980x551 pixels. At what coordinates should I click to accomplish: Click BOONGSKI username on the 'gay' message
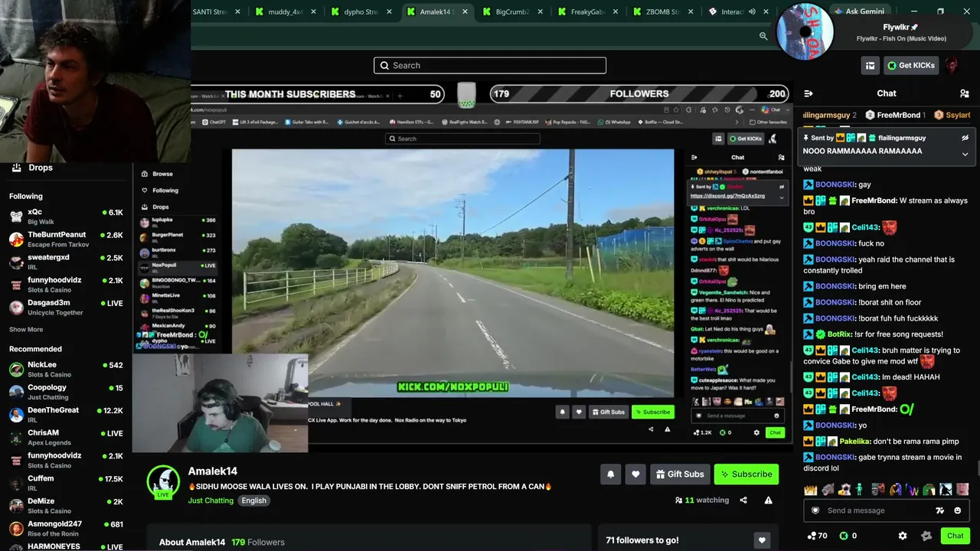835,184
